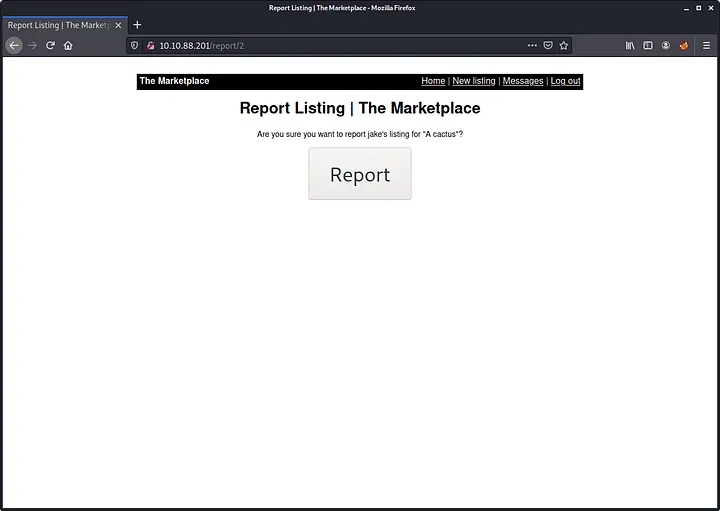Go to the Firefox home page

click(68, 45)
